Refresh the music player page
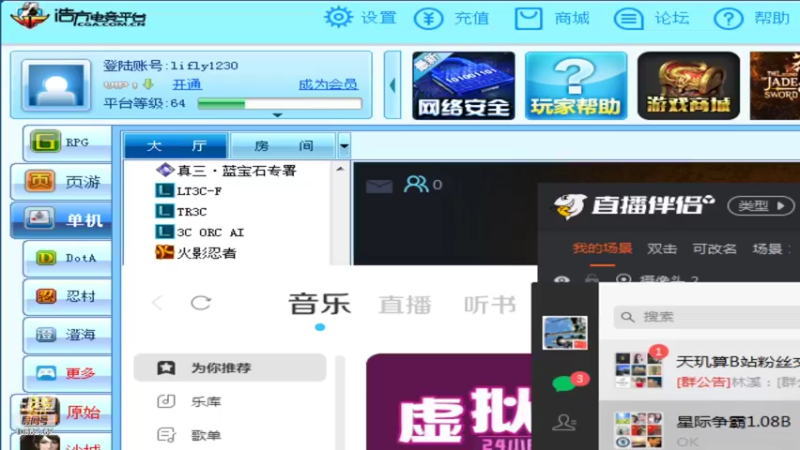The image size is (800, 450). point(201,303)
